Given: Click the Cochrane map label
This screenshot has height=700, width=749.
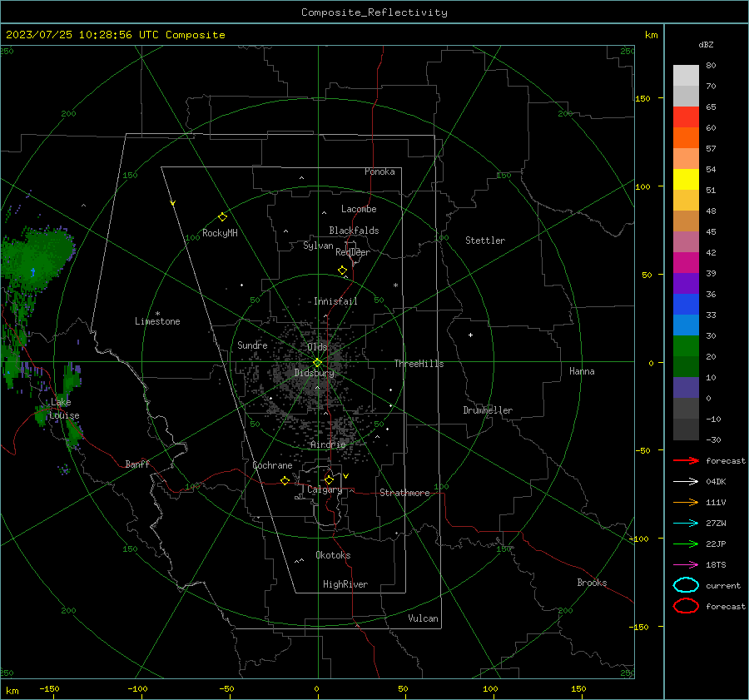Looking at the screenshot, I should point(272,465).
